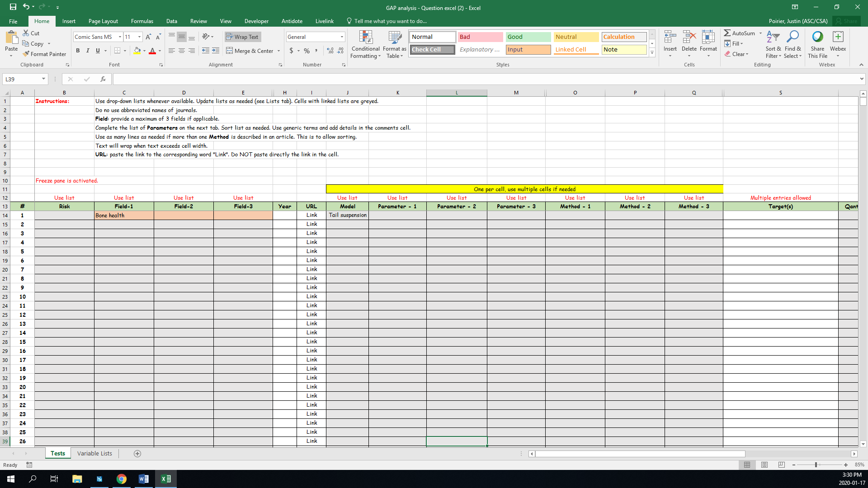Viewport: 868px width, 488px height.
Task: Click the Increase Font Size icon
Action: point(148,37)
